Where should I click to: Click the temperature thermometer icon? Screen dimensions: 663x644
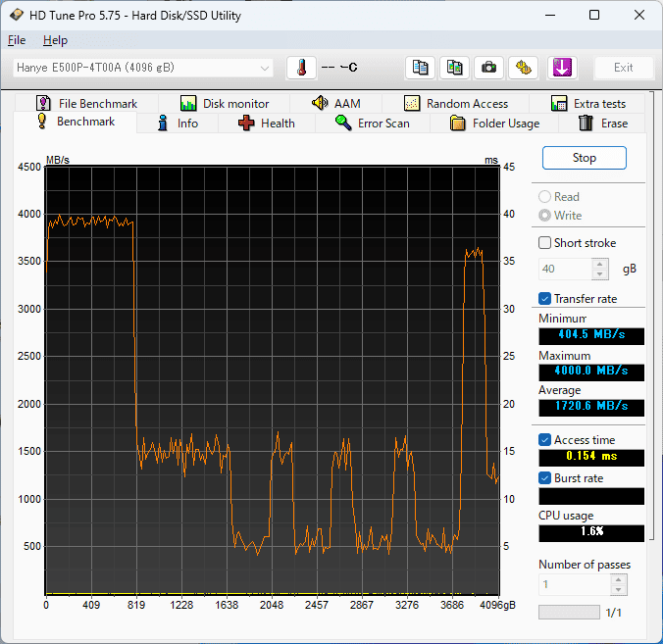[x=302, y=68]
